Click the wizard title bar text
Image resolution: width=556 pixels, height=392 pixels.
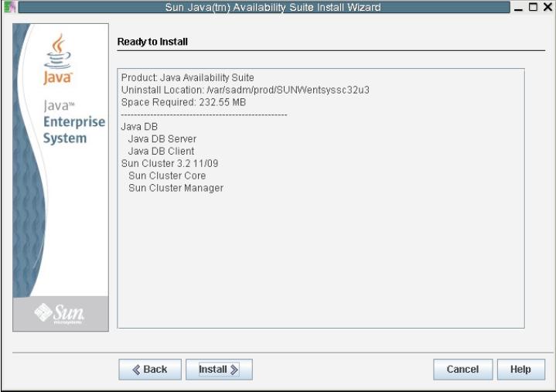[x=273, y=7]
